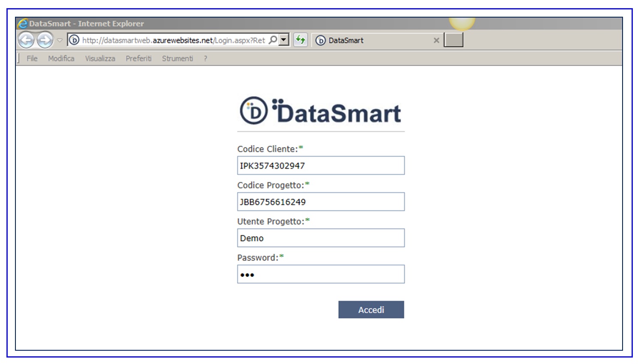The height and width of the screenshot is (364, 641).
Task: Focus the Password input field
Action: click(321, 274)
